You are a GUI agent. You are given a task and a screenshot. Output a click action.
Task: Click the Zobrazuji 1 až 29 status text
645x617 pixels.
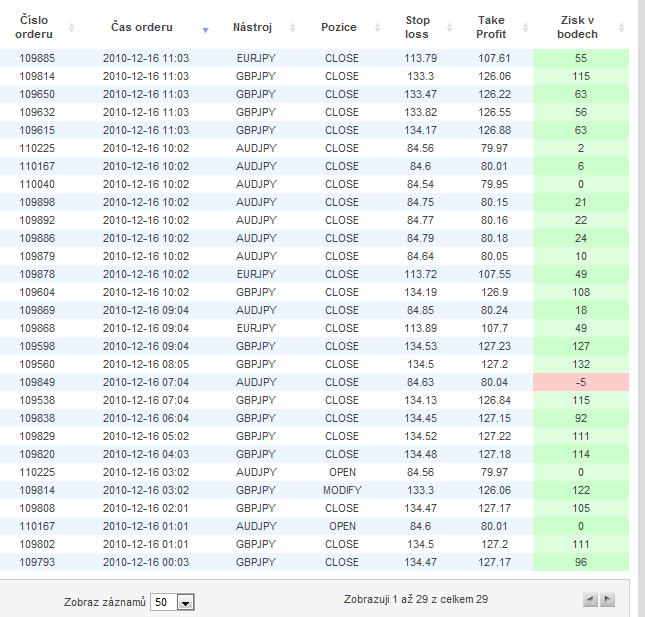[415, 600]
